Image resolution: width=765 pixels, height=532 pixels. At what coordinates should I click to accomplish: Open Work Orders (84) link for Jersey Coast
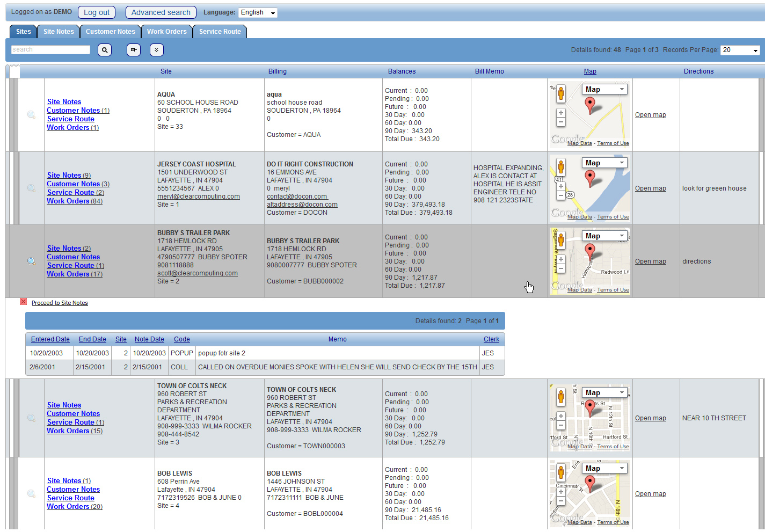(x=74, y=201)
